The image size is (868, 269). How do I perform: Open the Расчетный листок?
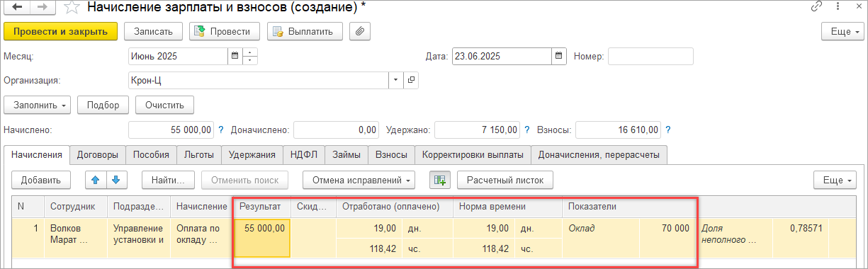505,180
